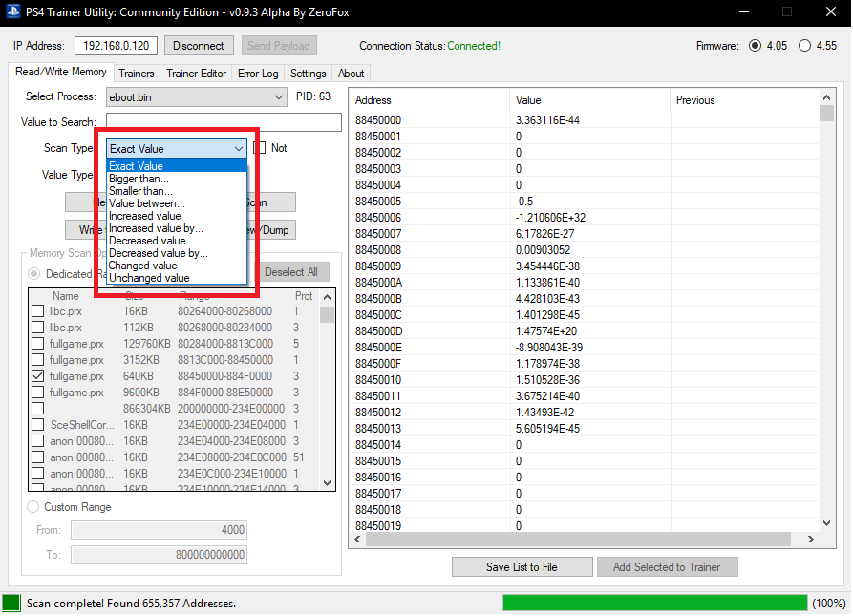Screen dimensions: 853x616
Task: Switch to the Trainers tab
Action: pyautogui.click(x=137, y=74)
